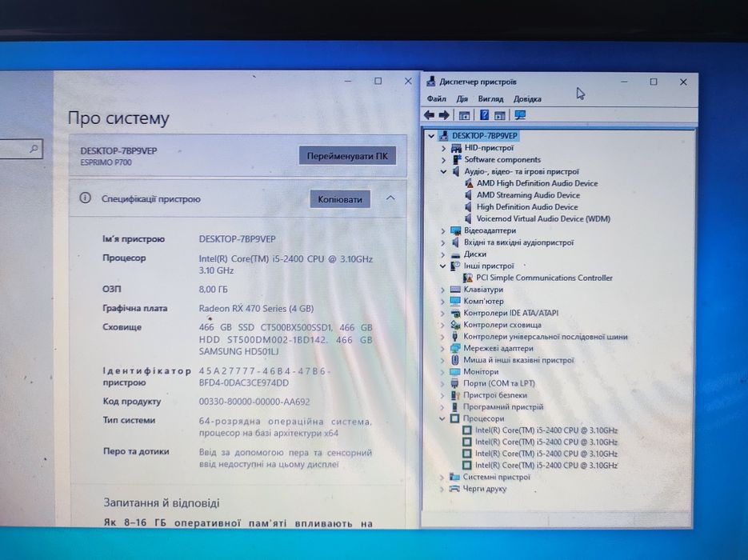Image resolution: width=748 pixels, height=560 pixels.
Task: Click the blue Help question mark toolbar icon
Action: [x=484, y=115]
